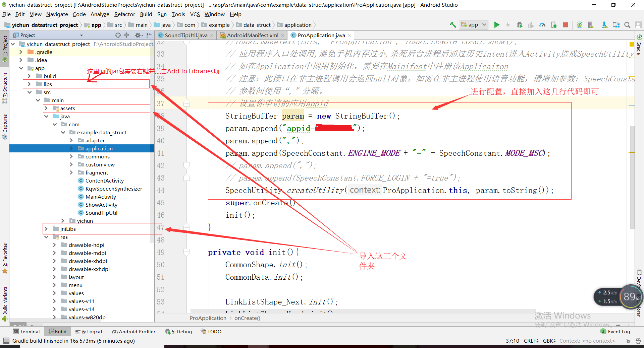Open the Project Structure icon
Viewport: 644px width, 348px height.
[x=616, y=25]
